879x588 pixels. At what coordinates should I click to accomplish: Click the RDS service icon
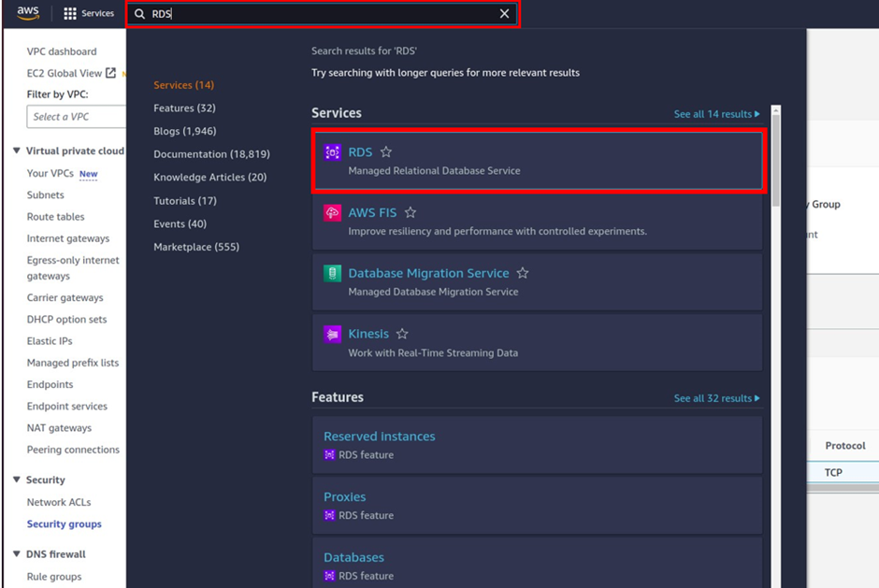(332, 151)
